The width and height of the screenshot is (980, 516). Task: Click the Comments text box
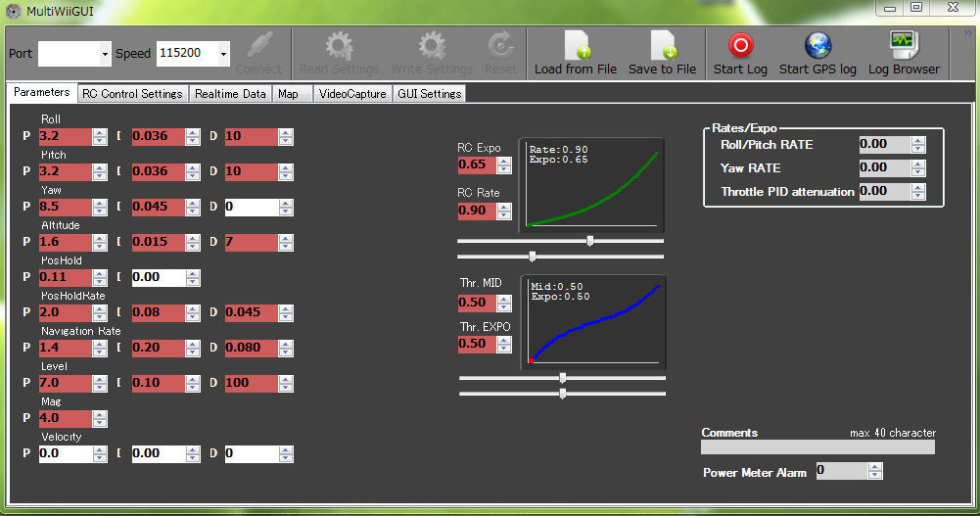coord(817,446)
